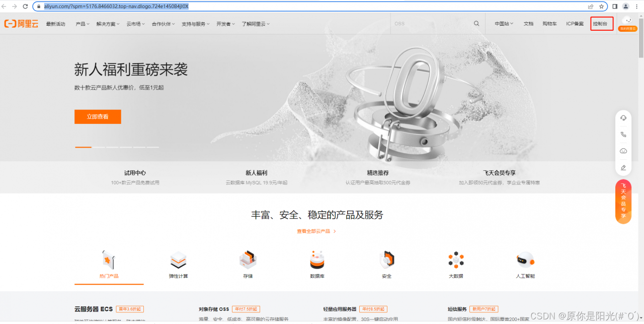Viewport: 644px width, 324px height.
Task: Expand the 中国站 region selector
Action: (x=502, y=23)
